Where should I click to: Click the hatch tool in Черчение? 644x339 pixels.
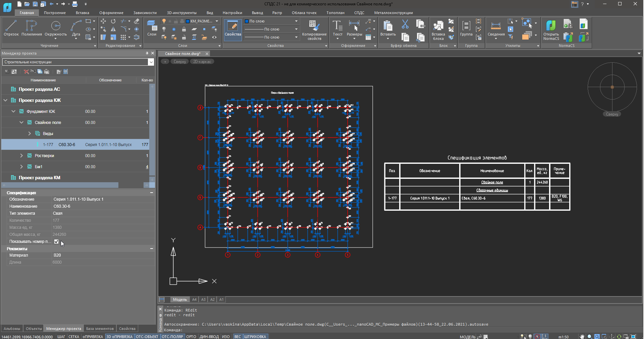click(x=88, y=37)
